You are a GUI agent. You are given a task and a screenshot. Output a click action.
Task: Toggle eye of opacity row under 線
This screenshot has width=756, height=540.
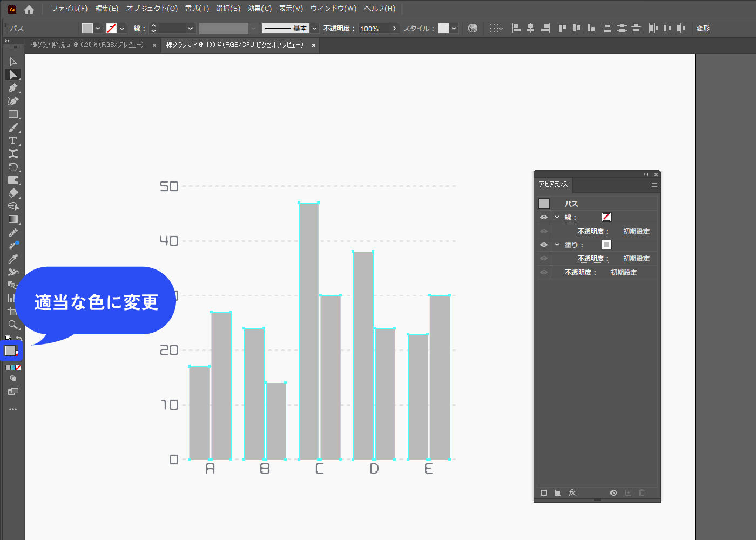tap(544, 231)
